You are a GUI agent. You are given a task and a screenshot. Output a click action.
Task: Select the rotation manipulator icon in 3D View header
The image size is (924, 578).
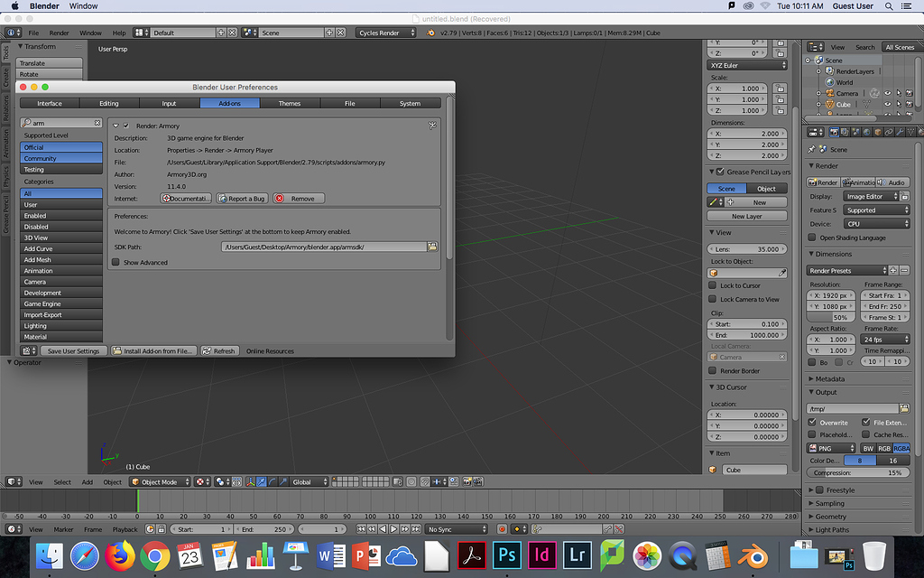[x=271, y=481]
